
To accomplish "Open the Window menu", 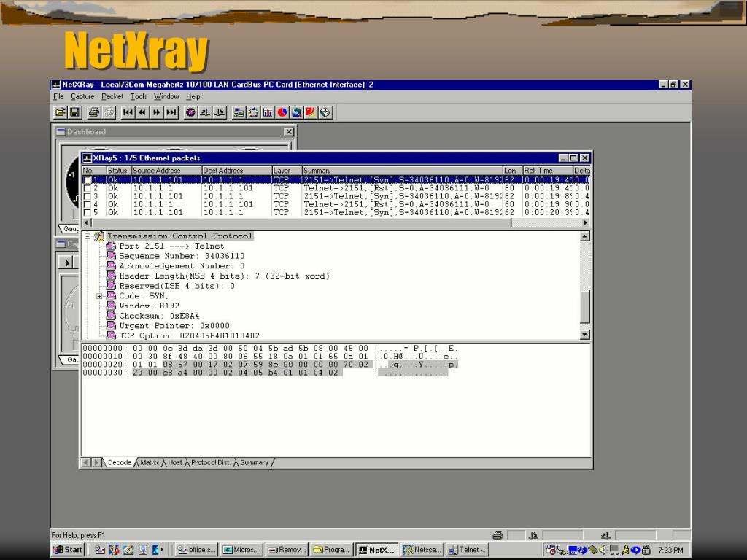I will (166, 97).
